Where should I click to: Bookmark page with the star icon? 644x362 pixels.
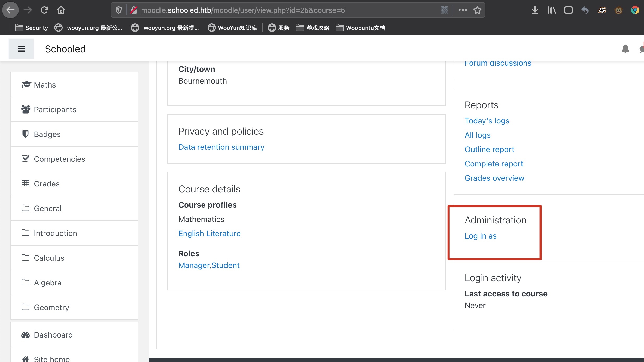click(477, 10)
